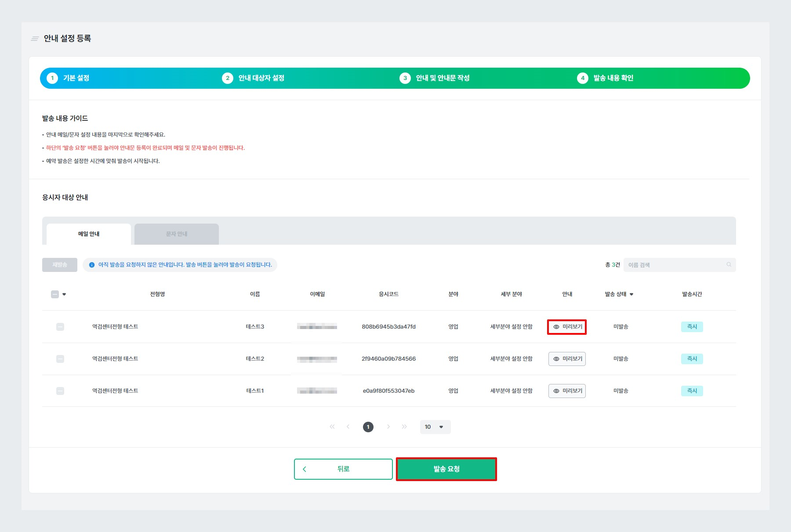The width and height of the screenshot is (791, 532).
Task: Click step 2 number circle for 안내 대상자 설정
Action: (227, 78)
